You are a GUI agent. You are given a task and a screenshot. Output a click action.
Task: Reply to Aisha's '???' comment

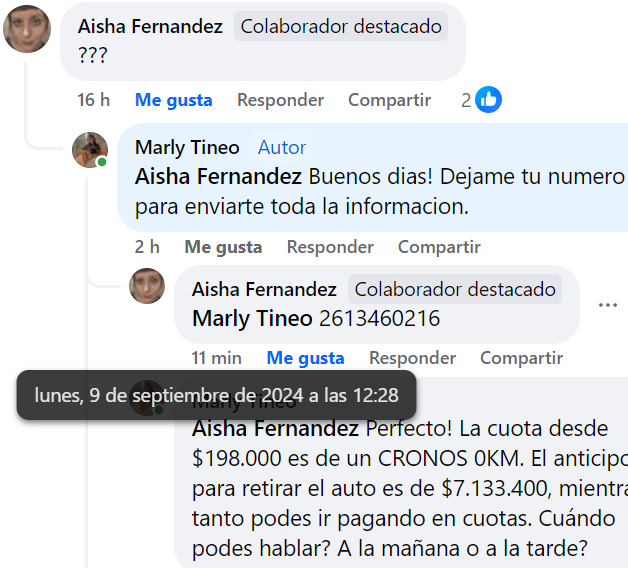[x=280, y=100]
